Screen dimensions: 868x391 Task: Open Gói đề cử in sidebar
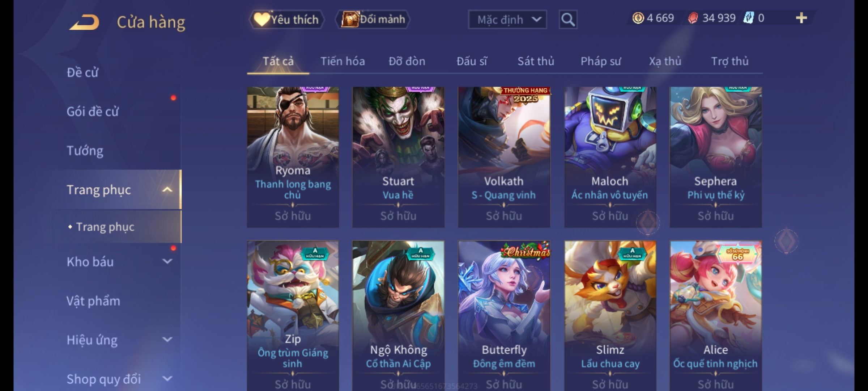(93, 112)
